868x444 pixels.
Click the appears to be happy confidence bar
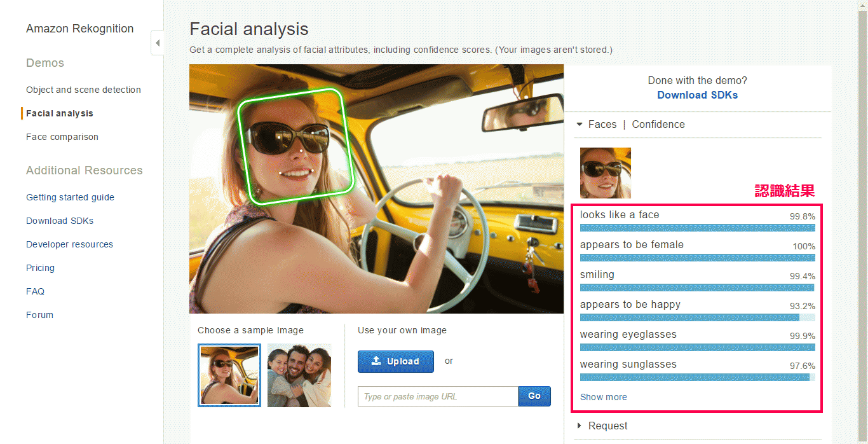697,317
